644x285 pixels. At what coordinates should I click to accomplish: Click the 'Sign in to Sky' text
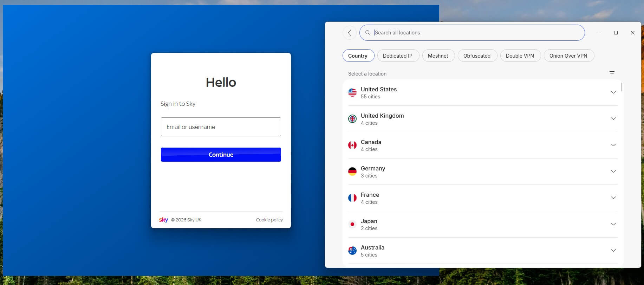point(178,104)
